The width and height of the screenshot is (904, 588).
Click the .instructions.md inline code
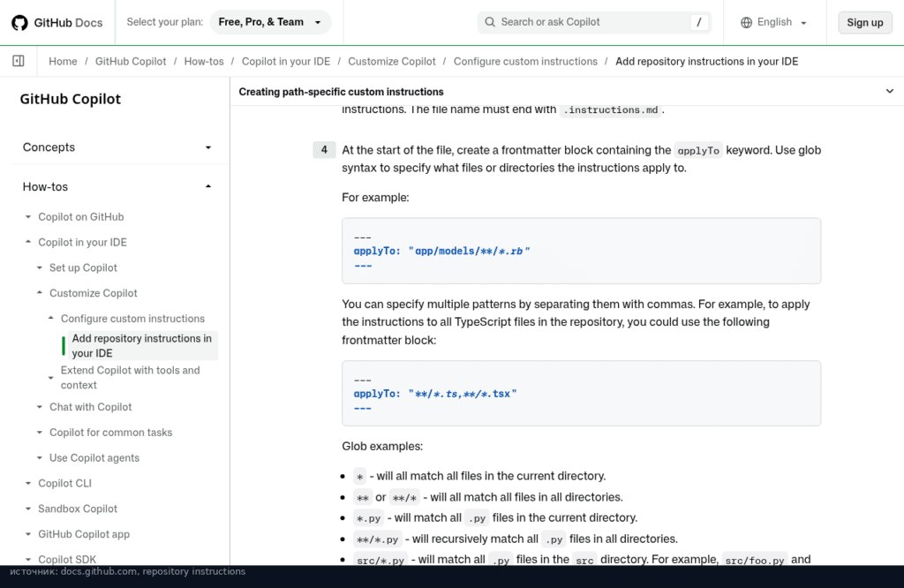pos(611,109)
